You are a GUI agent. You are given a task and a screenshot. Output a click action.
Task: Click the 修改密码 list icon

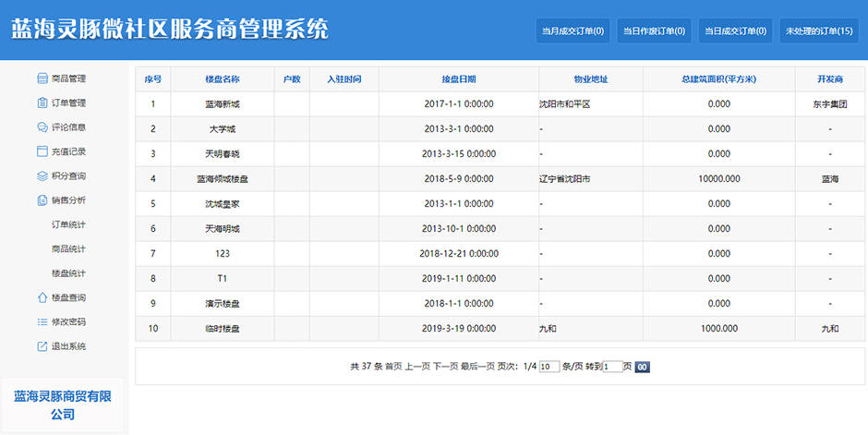pos(42,322)
